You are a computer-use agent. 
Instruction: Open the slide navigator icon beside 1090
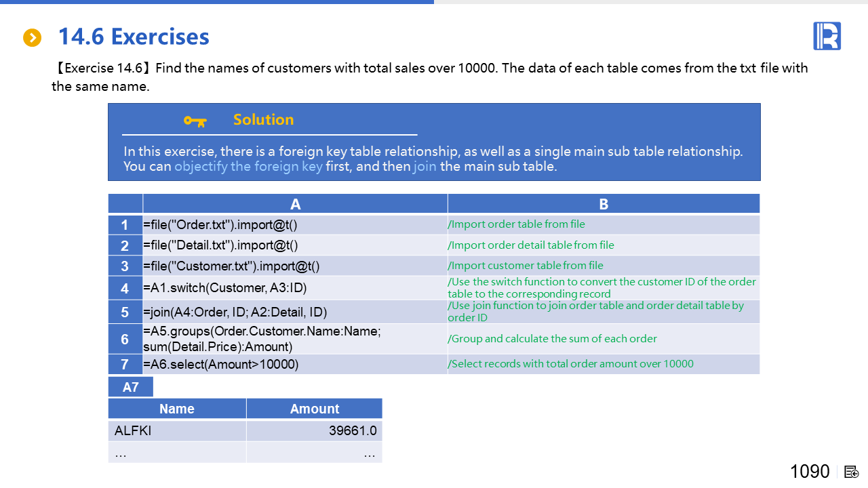coord(852,472)
